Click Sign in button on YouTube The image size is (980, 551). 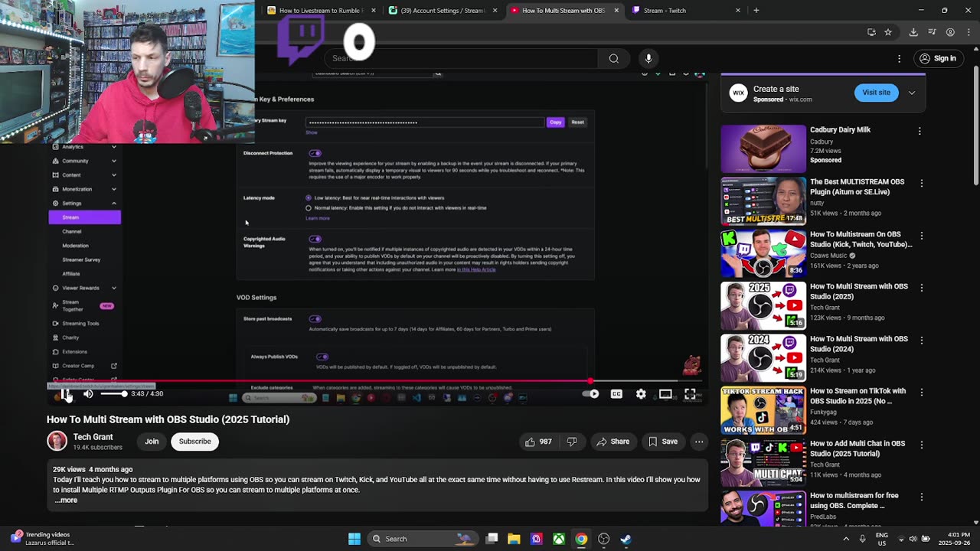(x=938, y=58)
